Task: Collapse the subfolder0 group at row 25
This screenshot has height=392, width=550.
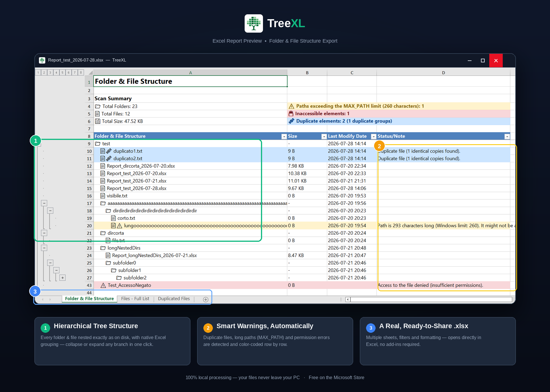Action: [x=50, y=263]
